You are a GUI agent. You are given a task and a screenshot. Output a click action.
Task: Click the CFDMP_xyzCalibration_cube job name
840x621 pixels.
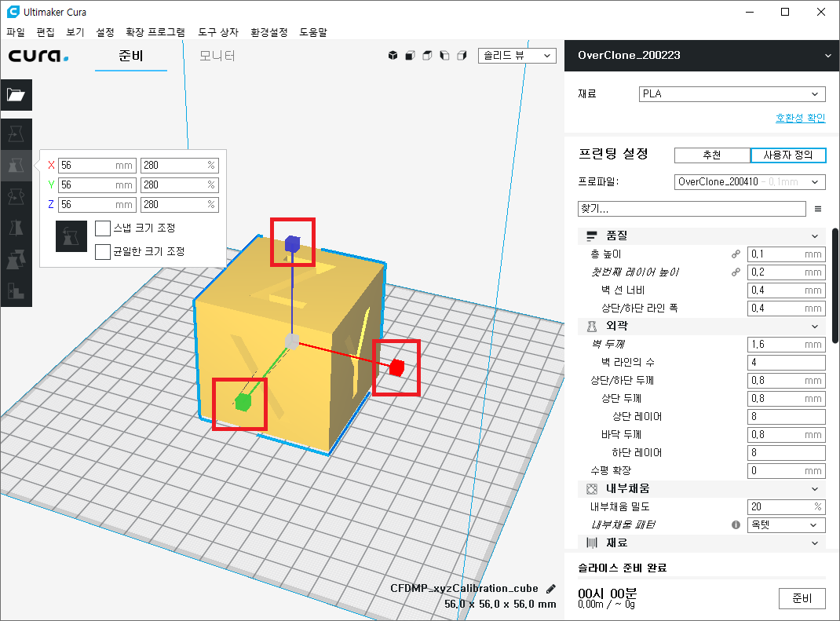pyautogui.click(x=464, y=588)
